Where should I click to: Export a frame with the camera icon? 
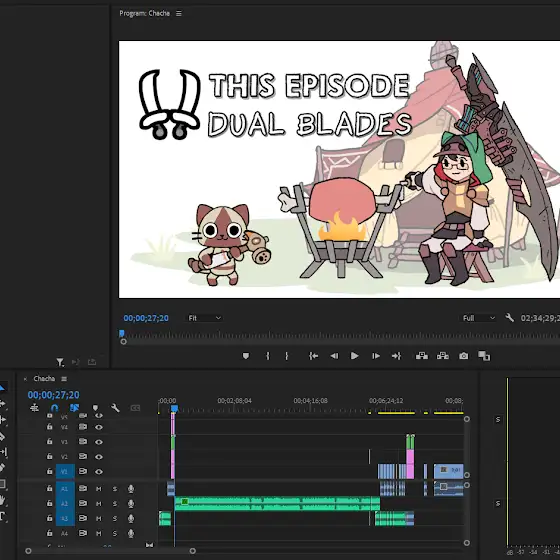pyautogui.click(x=464, y=356)
